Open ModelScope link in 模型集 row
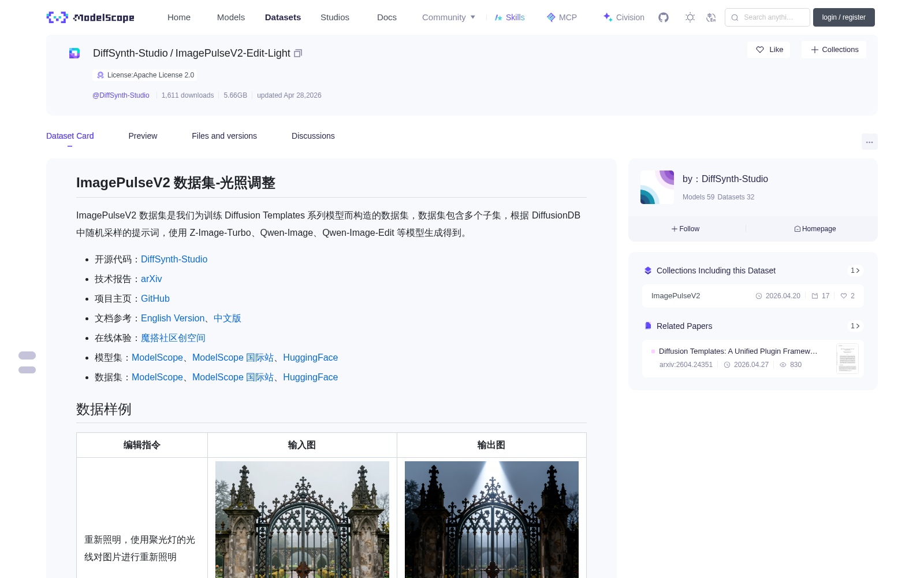The image size is (924, 578). (x=157, y=358)
